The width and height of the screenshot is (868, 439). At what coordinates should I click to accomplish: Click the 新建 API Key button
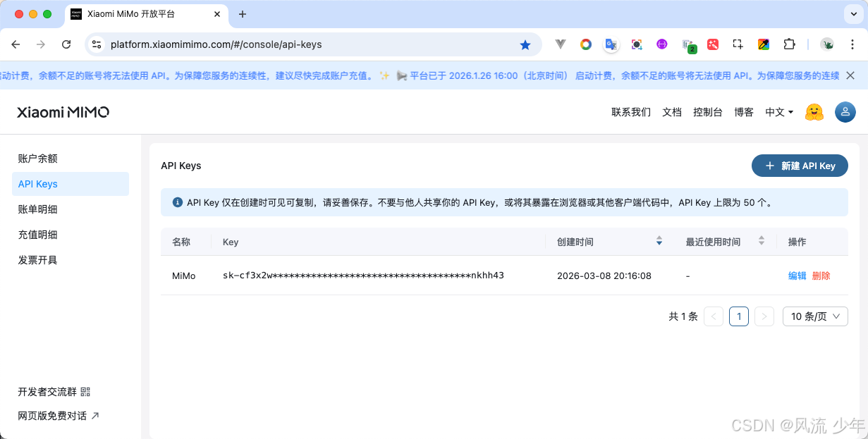pyautogui.click(x=800, y=166)
